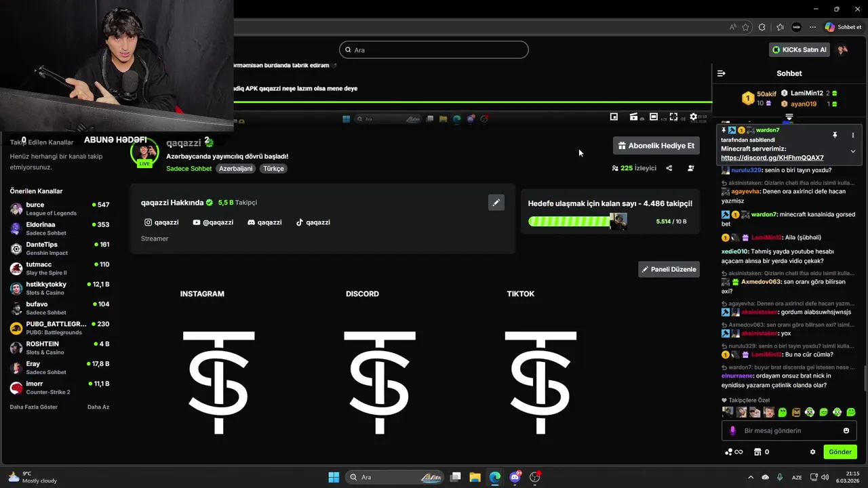The image size is (868, 488).
Task: Edit the qaqazzi Hakkında section pencil
Action: click(496, 202)
